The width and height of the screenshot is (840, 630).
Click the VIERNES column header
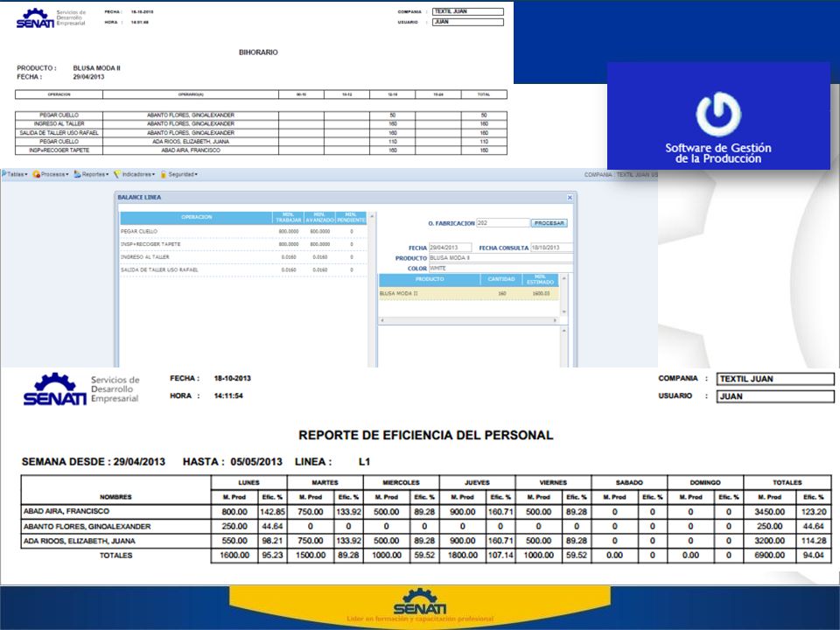553,482
